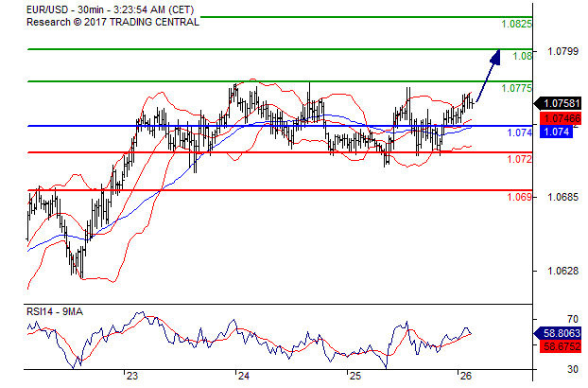Click the chart title 'EUR/USD - 30min - 3:23:54 AM (CET)'
588x388 pixels.
pyautogui.click(x=110, y=9)
